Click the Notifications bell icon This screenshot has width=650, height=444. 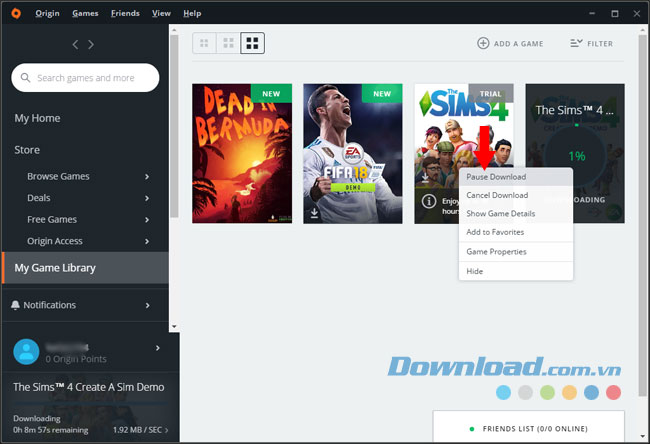click(16, 305)
